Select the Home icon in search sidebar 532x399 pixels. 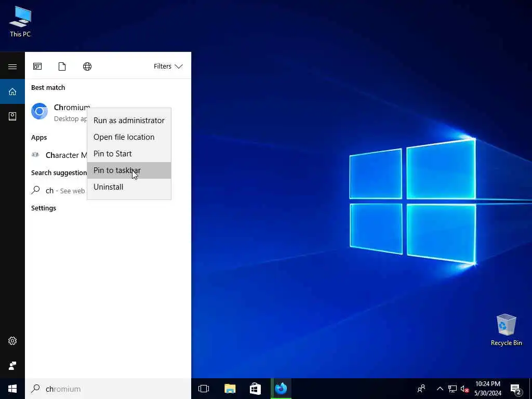click(x=12, y=91)
